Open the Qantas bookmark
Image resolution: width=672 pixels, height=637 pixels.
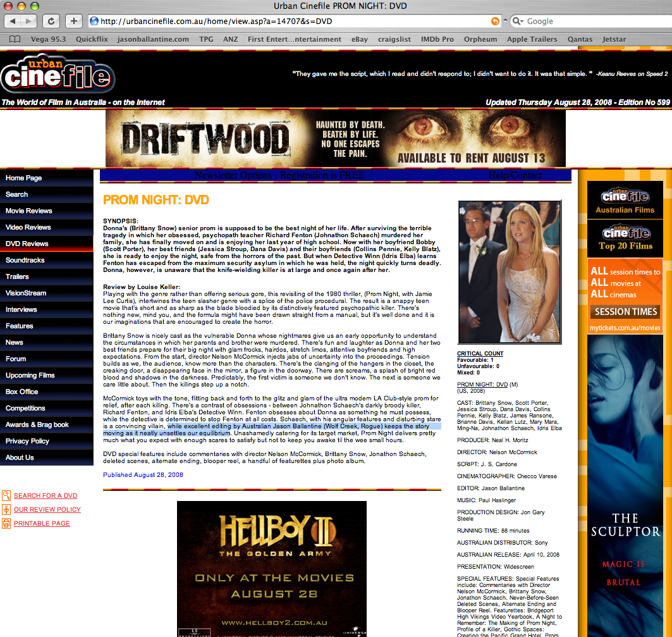pyautogui.click(x=580, y=39)
